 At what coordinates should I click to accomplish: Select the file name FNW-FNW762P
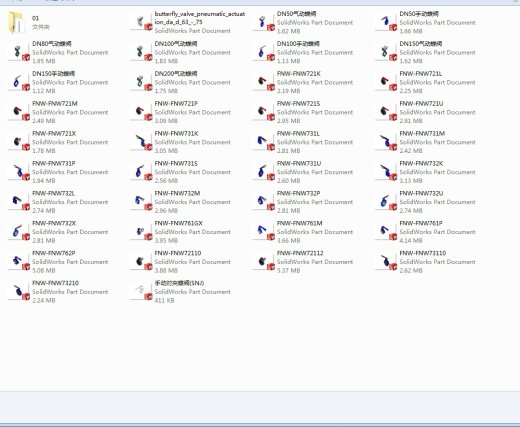(54, 253)
